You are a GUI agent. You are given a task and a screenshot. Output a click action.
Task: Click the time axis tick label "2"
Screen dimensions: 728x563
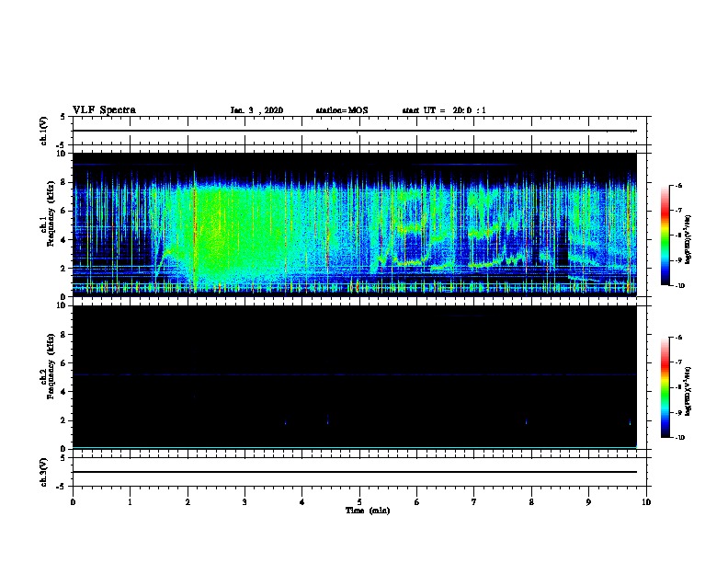tap(188, 502)
